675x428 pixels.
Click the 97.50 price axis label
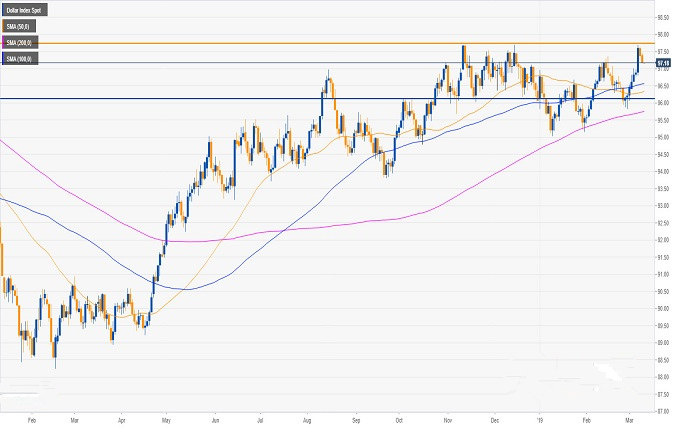[x=663, y=52]
